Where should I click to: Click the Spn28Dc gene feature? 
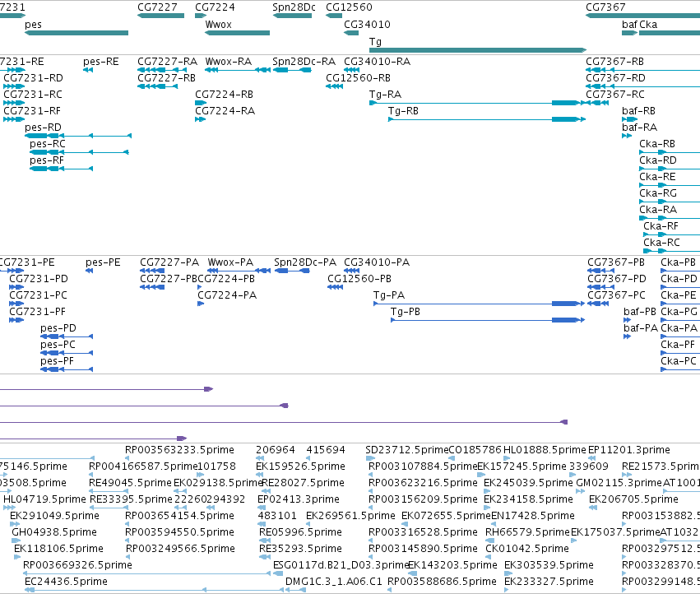[x=292, y=16]
